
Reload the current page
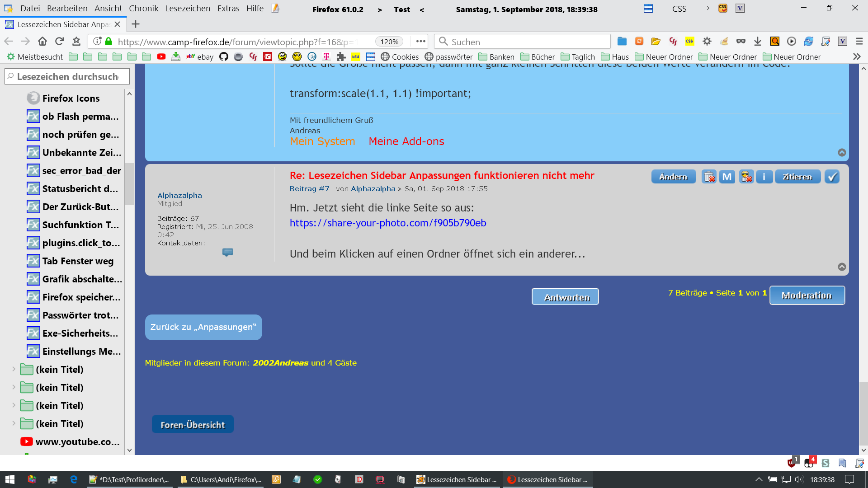[x=59, y=42]
